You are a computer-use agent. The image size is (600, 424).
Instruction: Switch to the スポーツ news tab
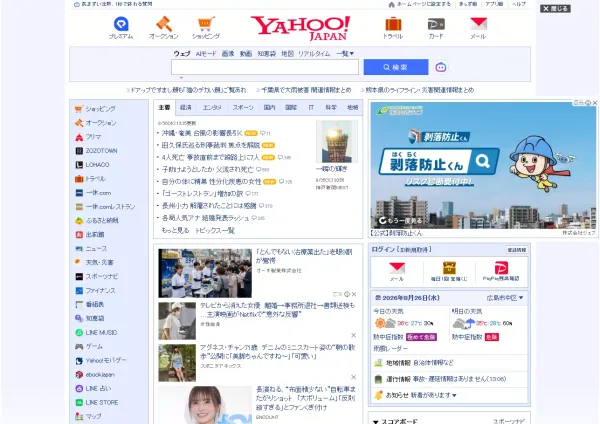(243, 108)
